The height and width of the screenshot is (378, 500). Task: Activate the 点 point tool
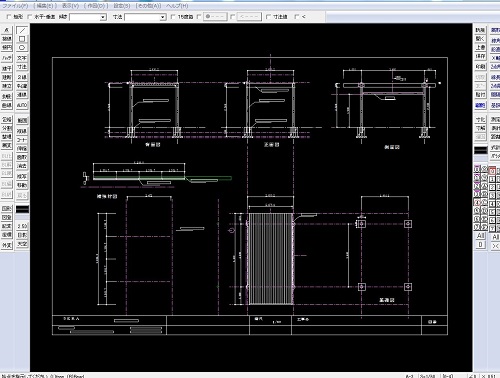[7, 30]
